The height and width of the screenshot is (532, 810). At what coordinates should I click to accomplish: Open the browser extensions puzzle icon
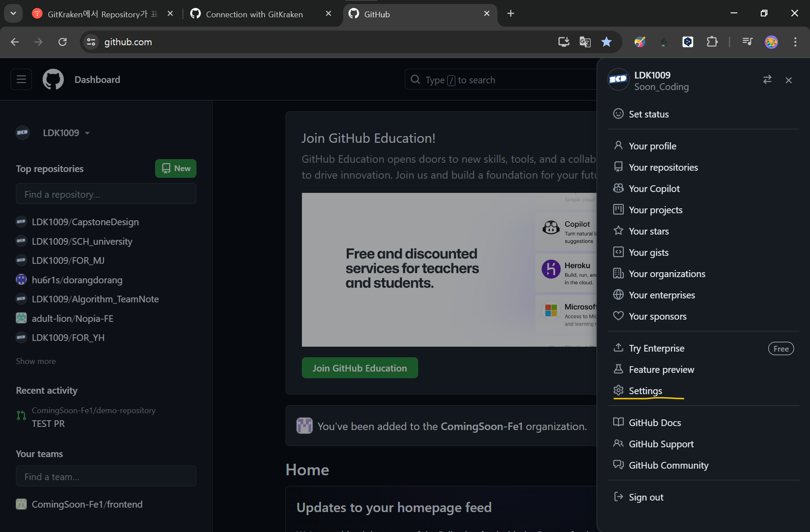click(712, 42)
